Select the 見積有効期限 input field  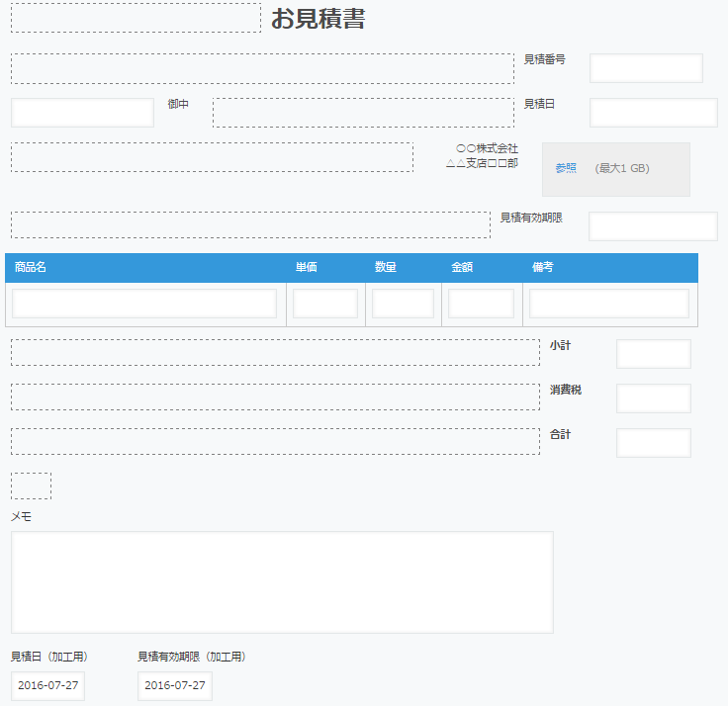pyautogui.click(x=653, y=226)
